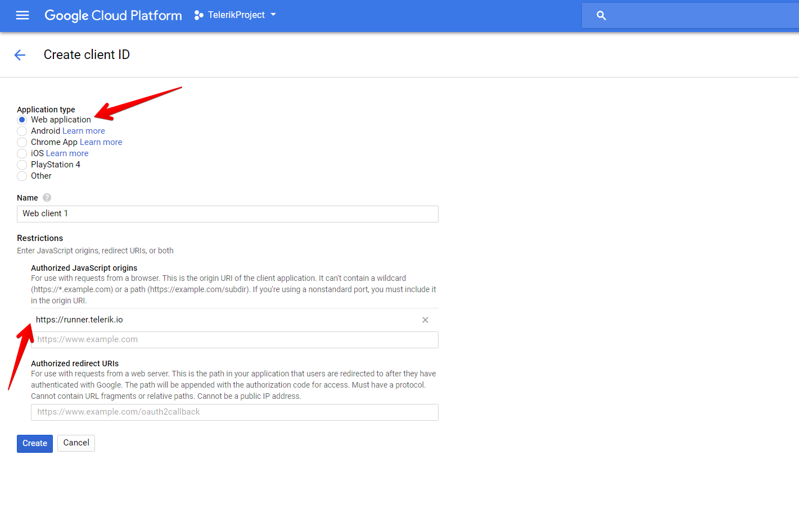The image size is (799, 532).
Task: Click the search magnifier icon
Action: (601, 15)
